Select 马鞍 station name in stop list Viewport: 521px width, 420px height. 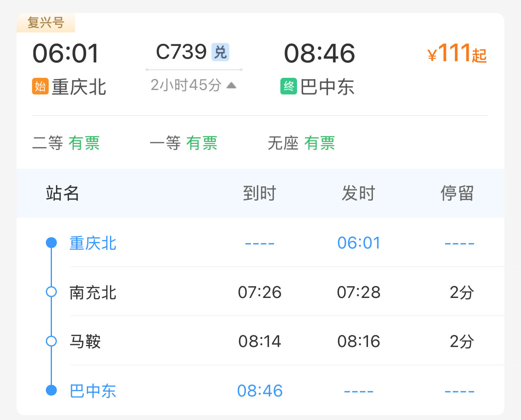tap(85, 341)
